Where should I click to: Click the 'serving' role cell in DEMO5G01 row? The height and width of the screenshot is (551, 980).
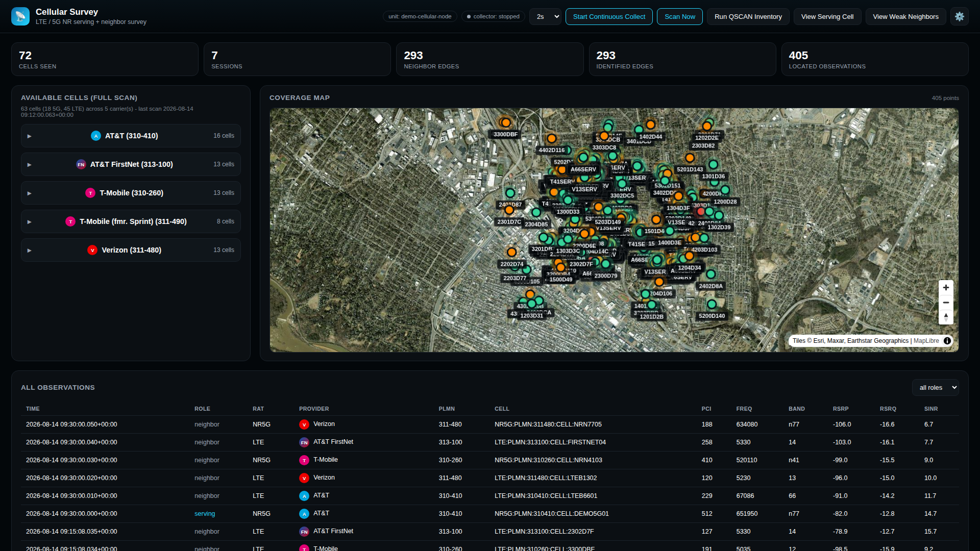(x=205, y=514)
